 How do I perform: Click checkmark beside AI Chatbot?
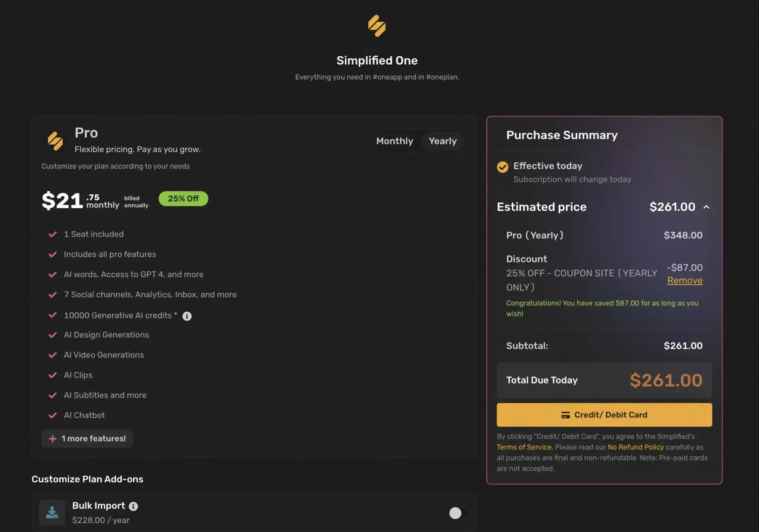click(52, 415)
